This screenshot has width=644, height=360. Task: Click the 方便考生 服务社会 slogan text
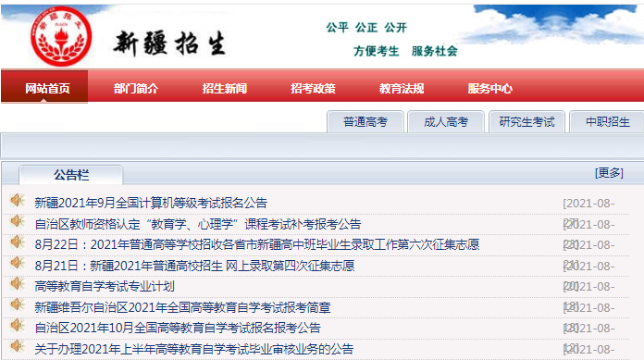(x=405, y=51)
